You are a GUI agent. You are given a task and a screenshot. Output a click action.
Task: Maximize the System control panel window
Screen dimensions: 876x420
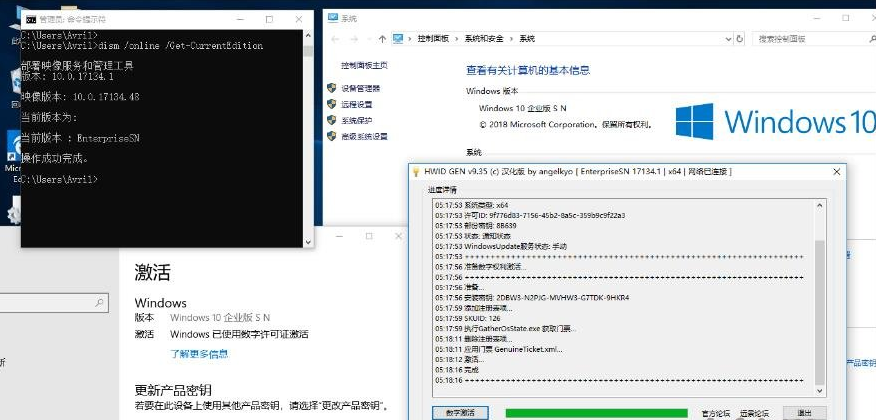click(x=846, y=18)
